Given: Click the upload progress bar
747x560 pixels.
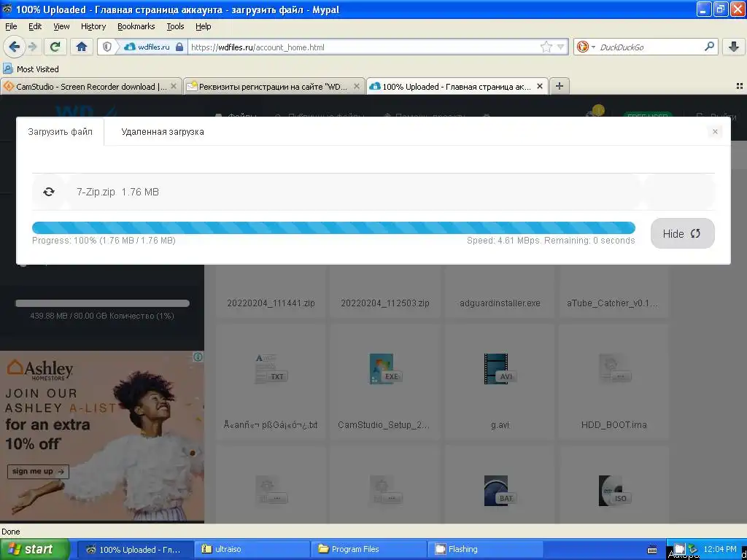Looking at the screenshot, I should pyautogui.click(x=333, y=227).
